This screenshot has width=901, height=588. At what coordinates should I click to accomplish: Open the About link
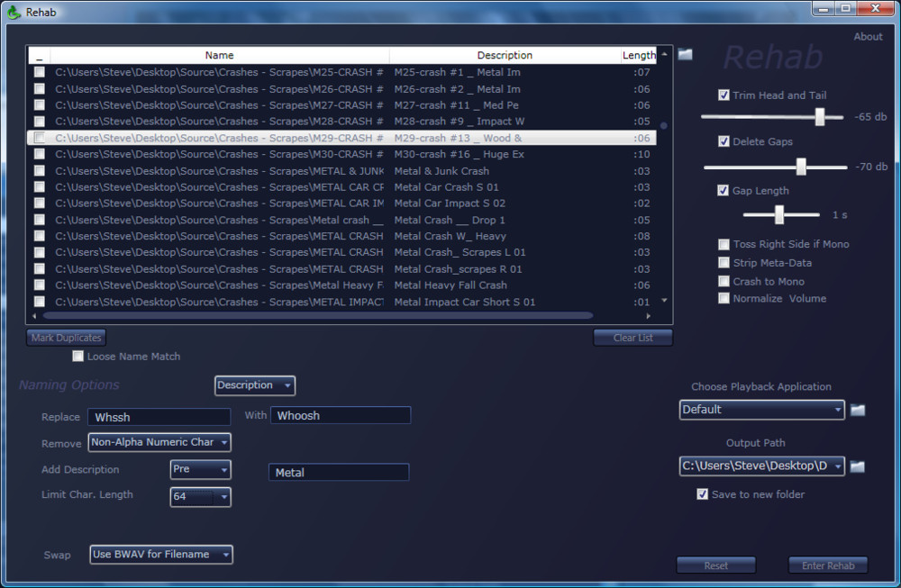coord(868,37)
